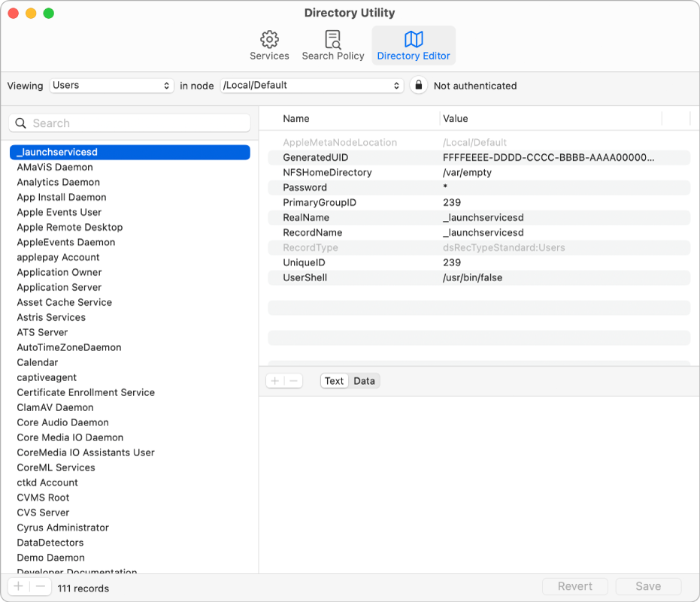Click the minus icon below attributes table
The width and height of the screenshot is (700, 602).
click(x=294, y=381)
